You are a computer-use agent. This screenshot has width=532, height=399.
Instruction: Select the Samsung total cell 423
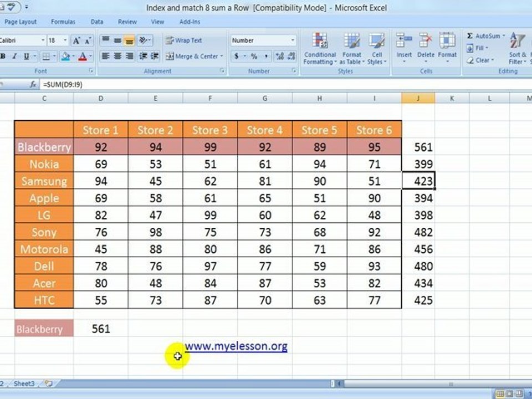[418, 181]
